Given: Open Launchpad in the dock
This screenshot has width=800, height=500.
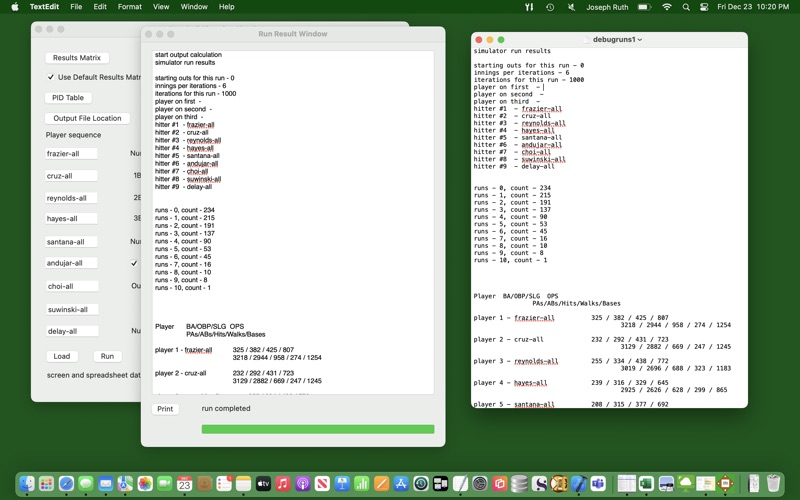Looking at the screenshot, I should tap(46, 483).
